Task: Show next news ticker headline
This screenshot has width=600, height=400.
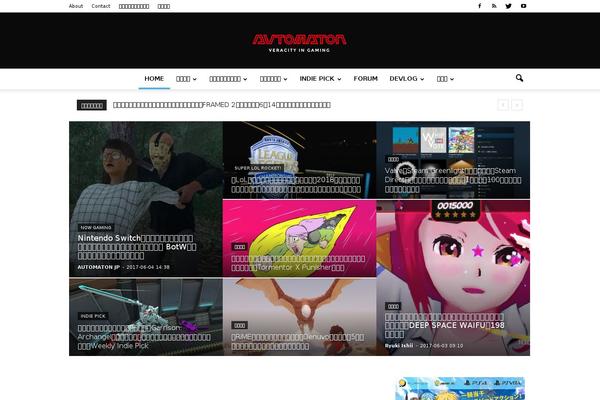Action: click(x=517, y=105)
